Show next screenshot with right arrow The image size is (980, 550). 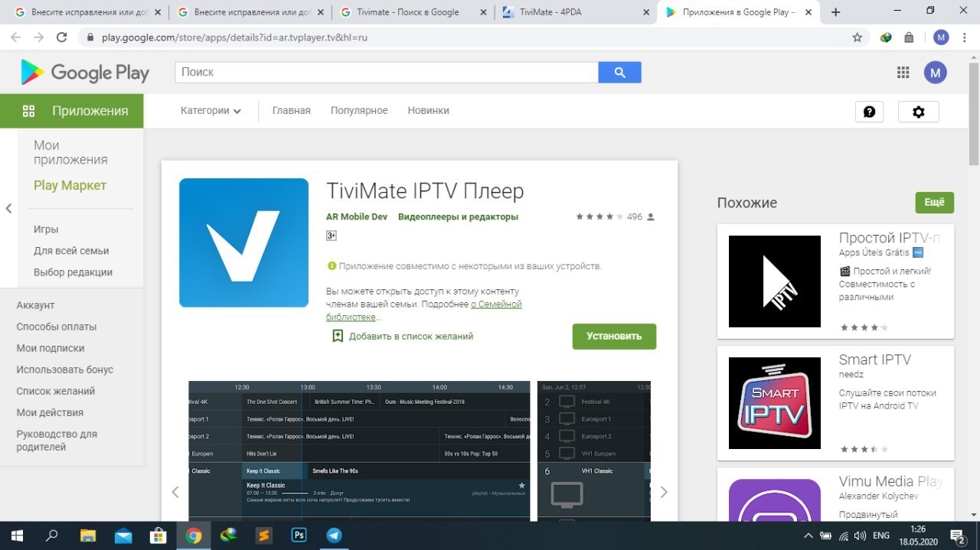click(x=664, y=492)
